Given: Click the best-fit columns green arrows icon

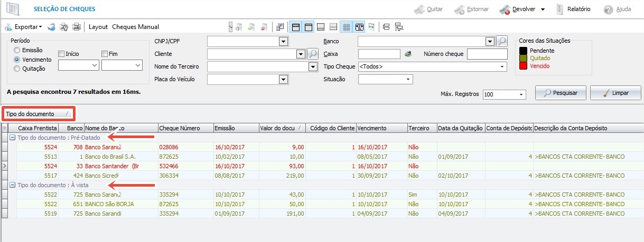Looking at the screenshot, I should coord(371,26).
